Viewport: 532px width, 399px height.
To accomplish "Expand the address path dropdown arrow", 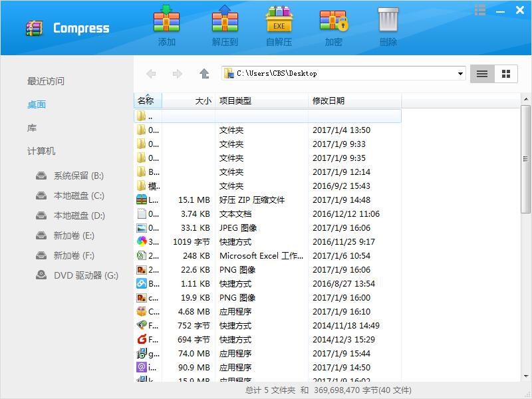I will 460,74.
